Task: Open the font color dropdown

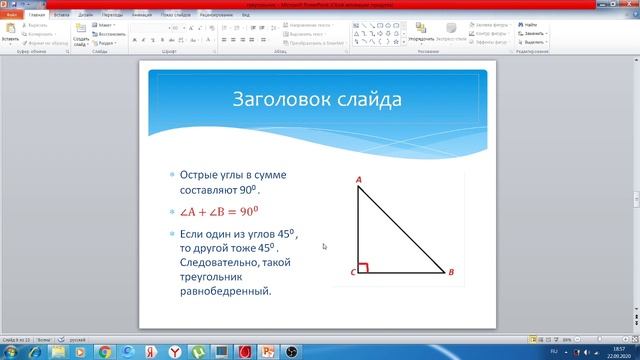Action: tap(209, 40)
